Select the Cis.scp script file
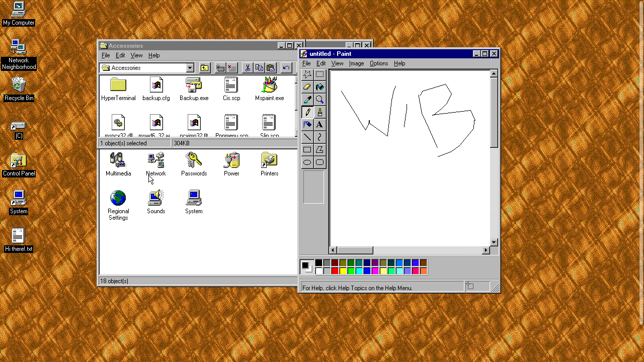The image size is (644, 362). tap(231, 89)
